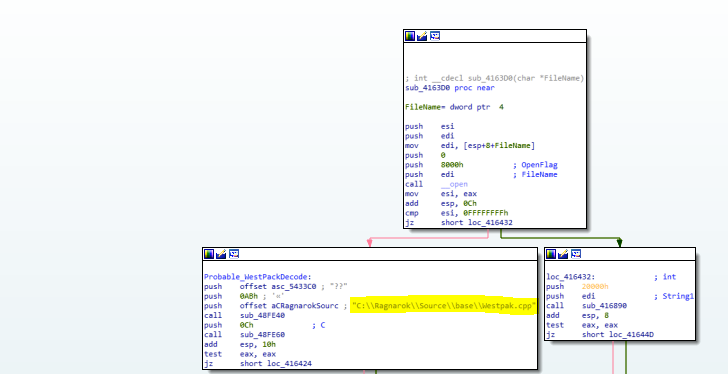Click group nodes icon on sub_4163D0 node
The image size is (728, 374).
tap(435, 36)
